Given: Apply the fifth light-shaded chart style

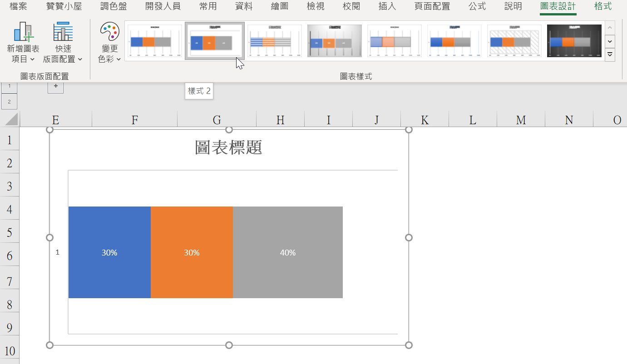Looking at the screenshot, I should 395,41.
